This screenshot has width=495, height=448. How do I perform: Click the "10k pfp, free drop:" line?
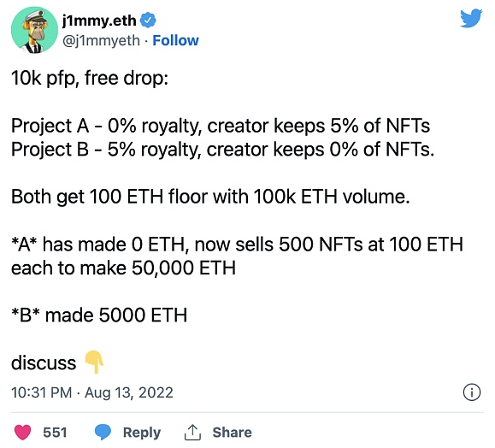[x=90, y=79]
